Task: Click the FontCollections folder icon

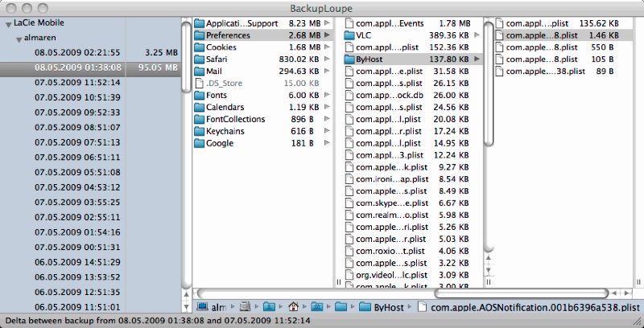Action: [199, 119]
